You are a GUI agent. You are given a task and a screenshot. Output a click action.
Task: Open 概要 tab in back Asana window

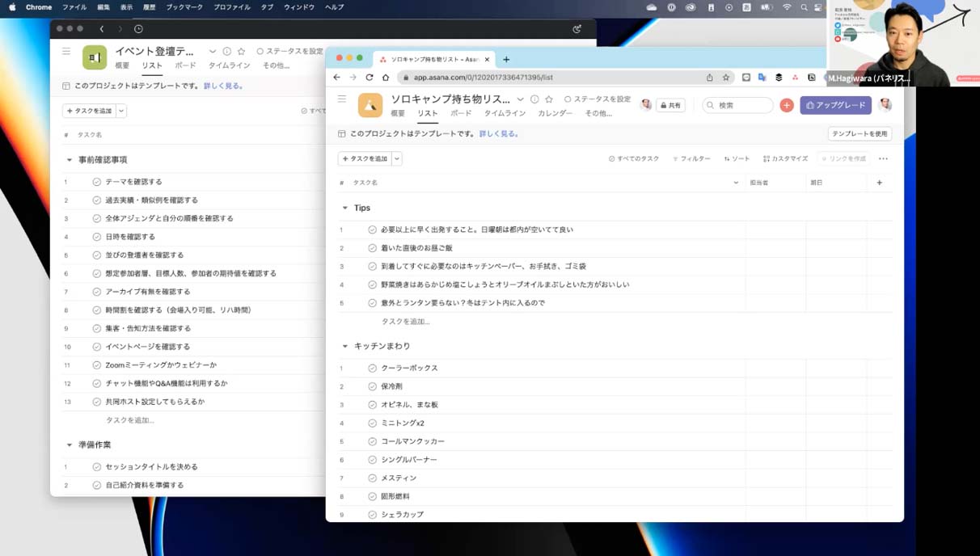coord(122,65)
